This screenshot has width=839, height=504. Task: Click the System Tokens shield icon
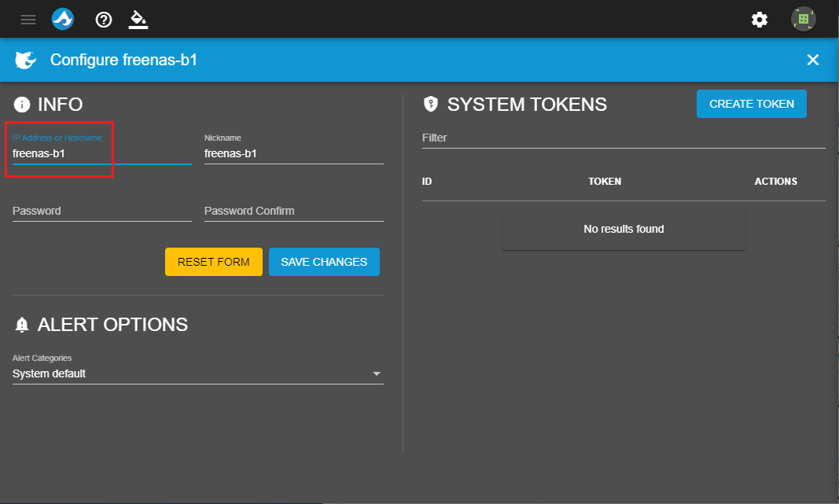pos(431,104)
